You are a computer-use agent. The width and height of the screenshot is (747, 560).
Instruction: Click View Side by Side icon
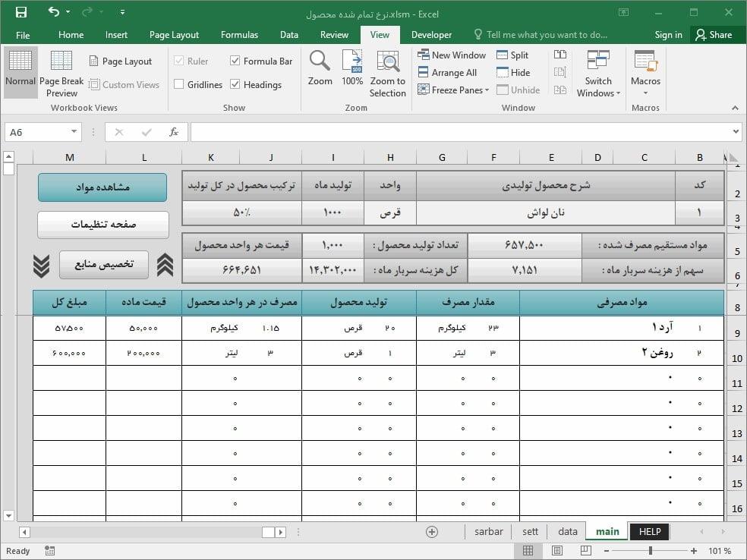(560, 55)
